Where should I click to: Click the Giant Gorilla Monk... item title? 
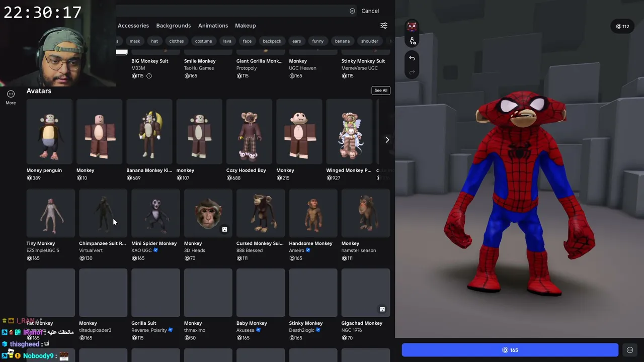point(260,61)
